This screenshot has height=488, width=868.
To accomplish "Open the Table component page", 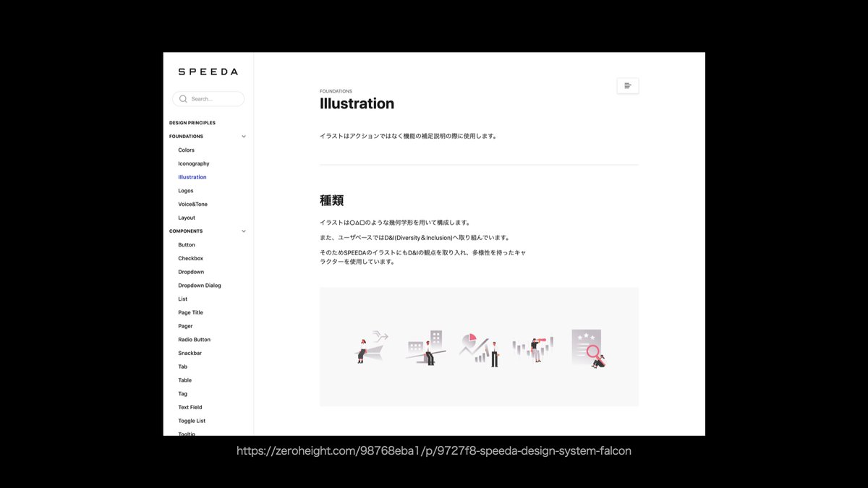I will click(x=185, y=380).
